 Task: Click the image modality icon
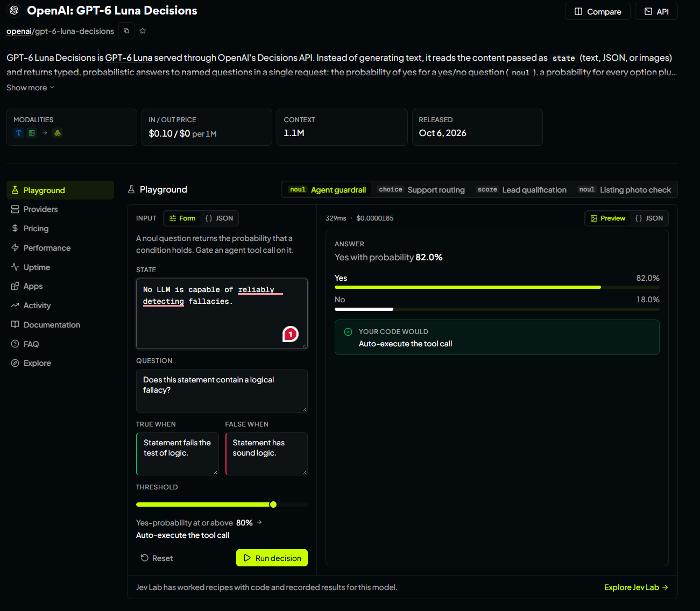click(x=32, y=133)
